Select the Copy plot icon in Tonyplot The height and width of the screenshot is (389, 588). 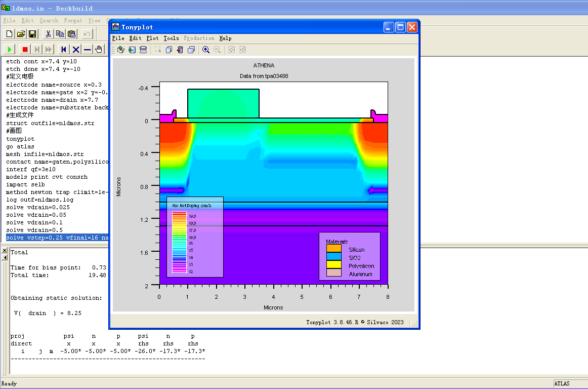point(169,50)
